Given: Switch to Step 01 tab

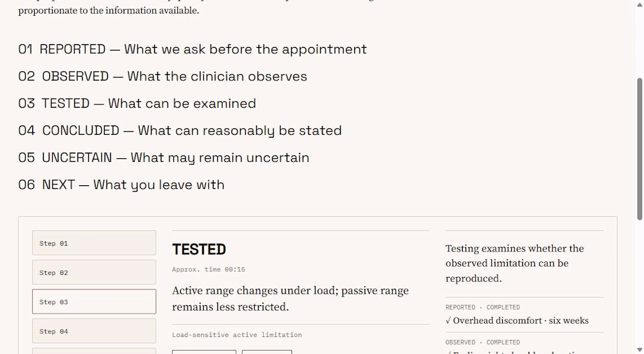Looking at the screenshot, I should click(94, 243).
